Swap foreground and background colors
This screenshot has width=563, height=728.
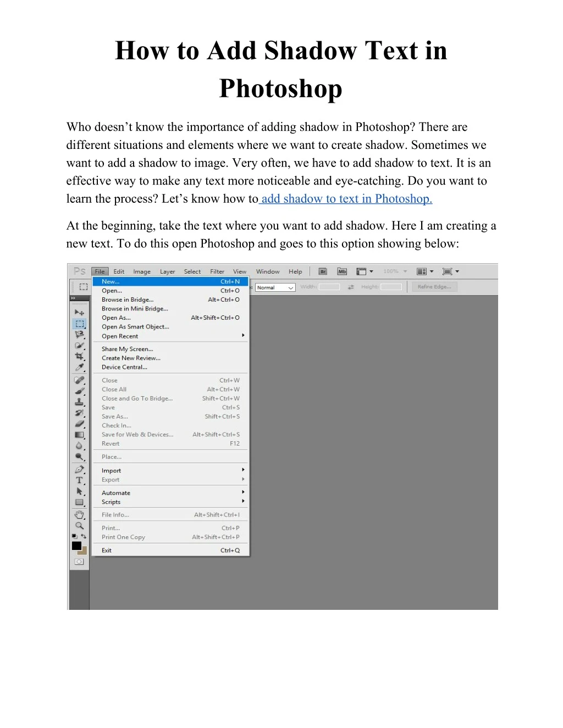click(x=84, y=536)
